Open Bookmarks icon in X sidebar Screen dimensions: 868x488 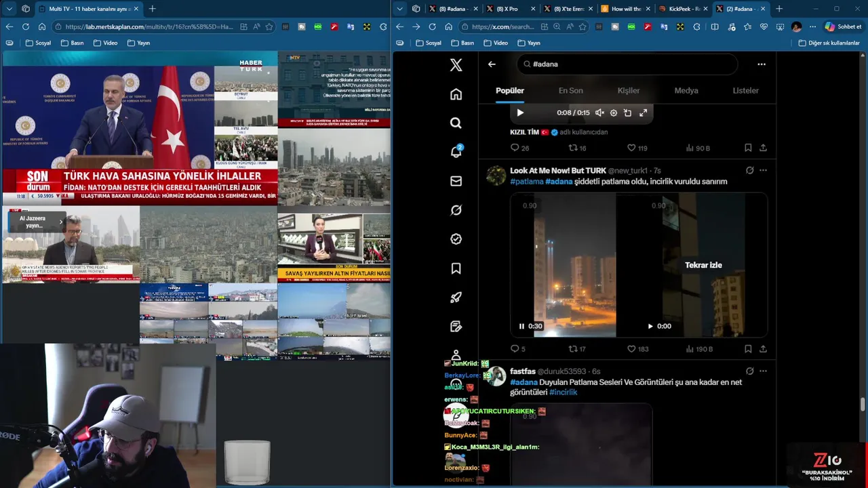click(x=456, y=268)
